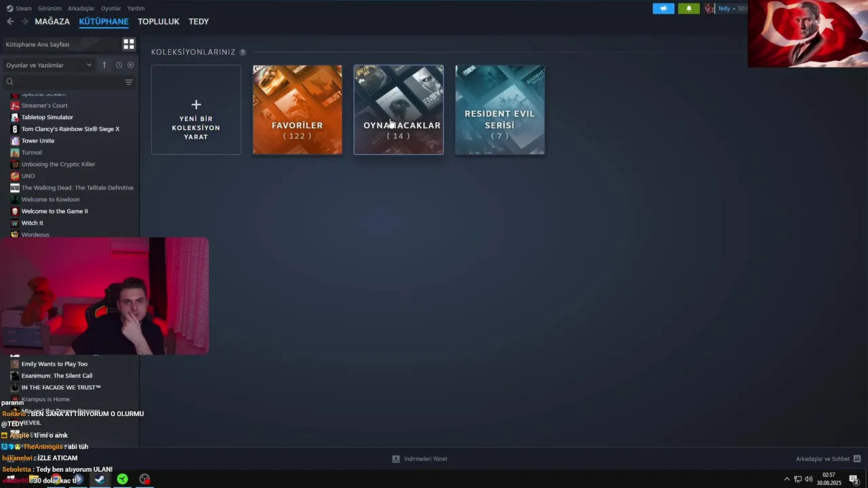Toggle the recent activity clock filter

[119, 65]
